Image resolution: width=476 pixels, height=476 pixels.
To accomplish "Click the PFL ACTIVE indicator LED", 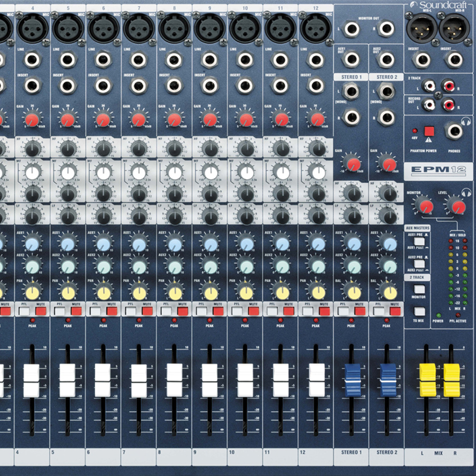I will tap(458, 315).
